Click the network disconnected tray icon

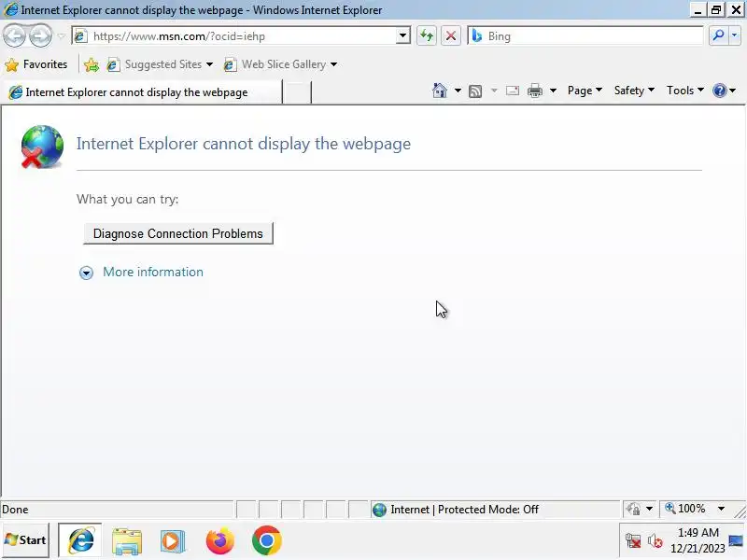click(633, 541)
